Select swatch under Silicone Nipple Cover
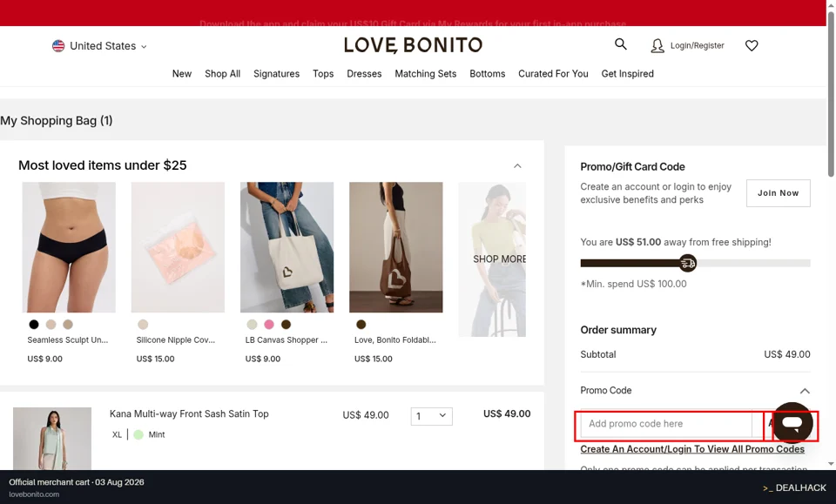 tap(143, 325)
